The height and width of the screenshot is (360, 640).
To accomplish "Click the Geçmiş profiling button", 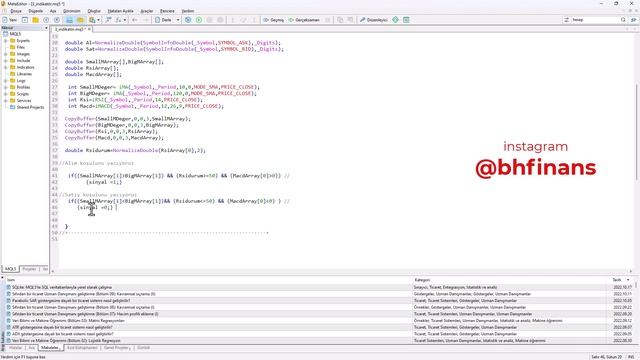I will pos(273,20).
